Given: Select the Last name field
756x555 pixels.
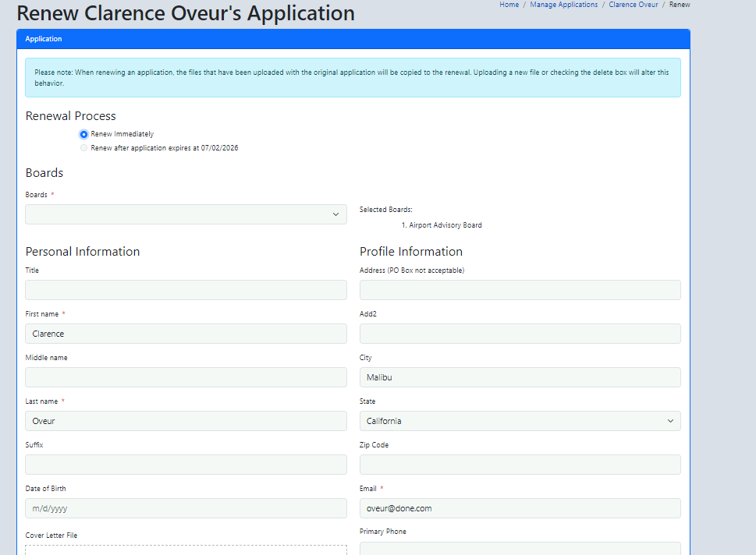Looking at the screenshot, I should [186, 421].
